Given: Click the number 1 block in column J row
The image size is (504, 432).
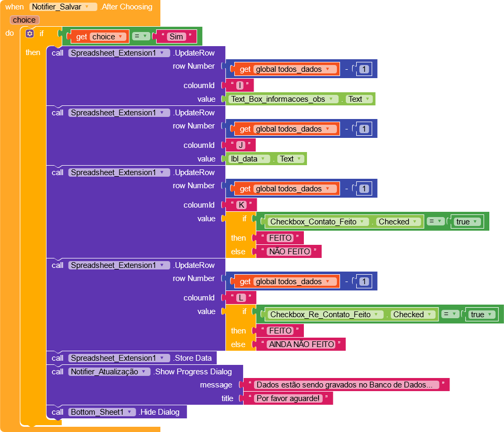Looking at the screenshot, I should [364, 129].
